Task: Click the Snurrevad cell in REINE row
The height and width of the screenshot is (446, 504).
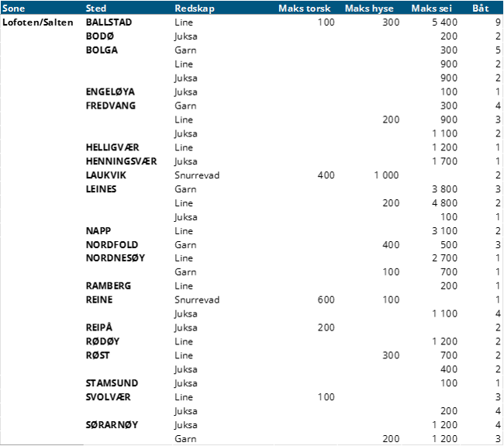Action: (197, 299)
